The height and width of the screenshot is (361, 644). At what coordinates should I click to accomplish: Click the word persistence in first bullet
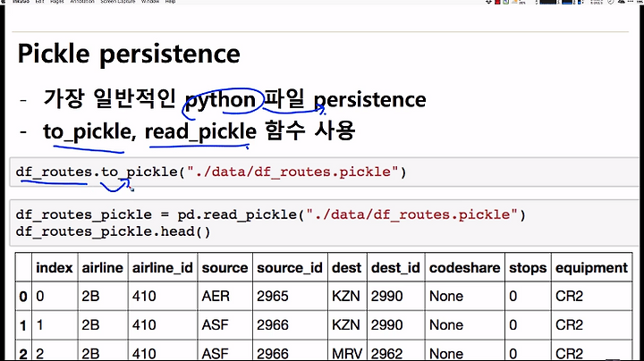369,100
